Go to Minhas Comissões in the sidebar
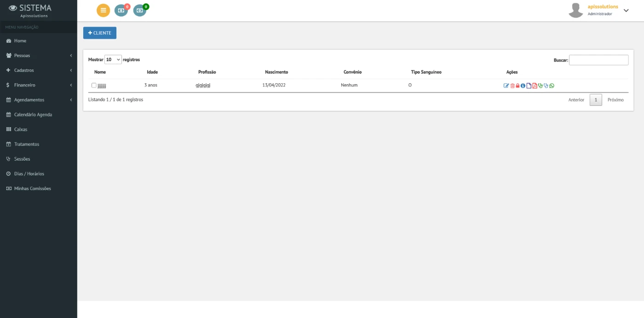Screen dimensions: 644x318 click(32, 189)
